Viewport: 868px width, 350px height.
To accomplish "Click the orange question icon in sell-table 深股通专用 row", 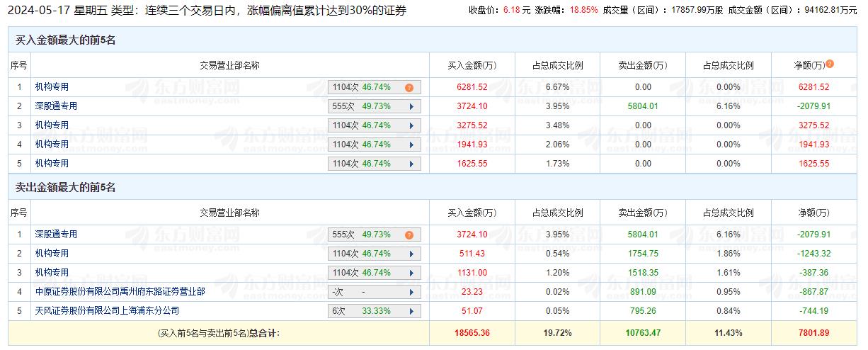I will pos(409,235).
